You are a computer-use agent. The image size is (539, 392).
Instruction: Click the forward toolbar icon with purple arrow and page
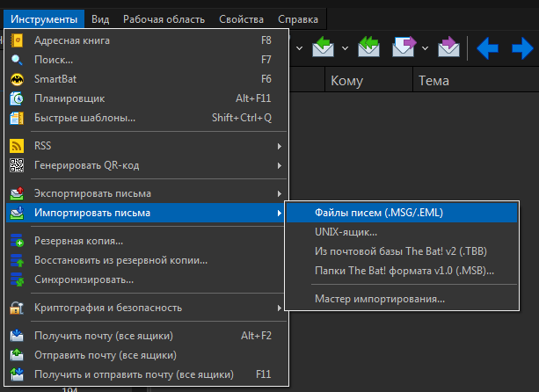pos(404,47)
